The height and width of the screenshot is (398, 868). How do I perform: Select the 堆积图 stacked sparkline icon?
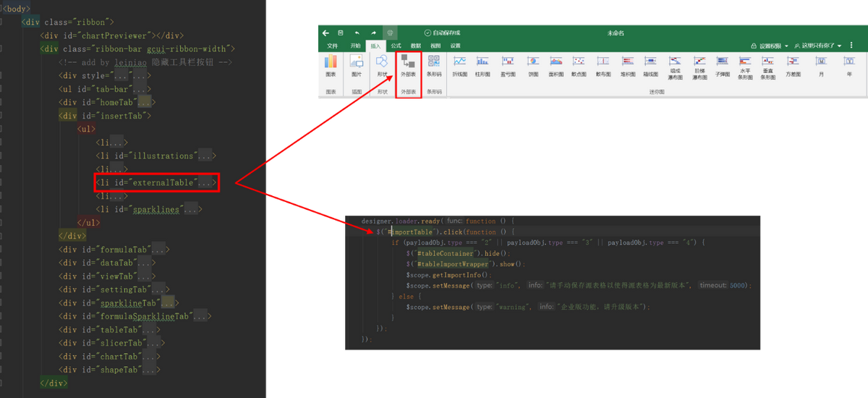tap(628, 62)
